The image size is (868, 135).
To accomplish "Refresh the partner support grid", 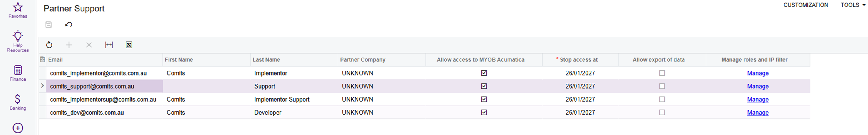I will (x=49, y=45).
